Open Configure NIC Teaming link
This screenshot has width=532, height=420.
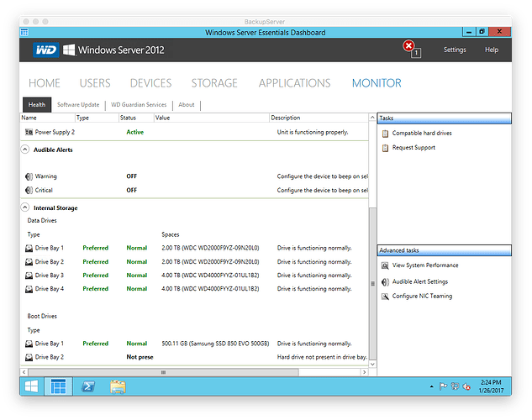tap(422, 297)
